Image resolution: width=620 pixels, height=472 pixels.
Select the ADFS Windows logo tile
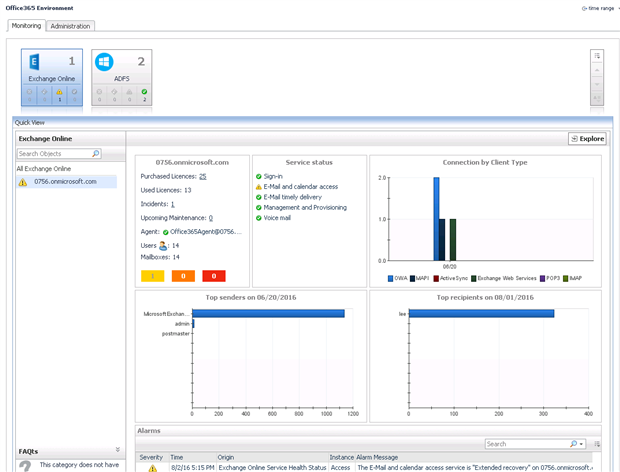104,62
